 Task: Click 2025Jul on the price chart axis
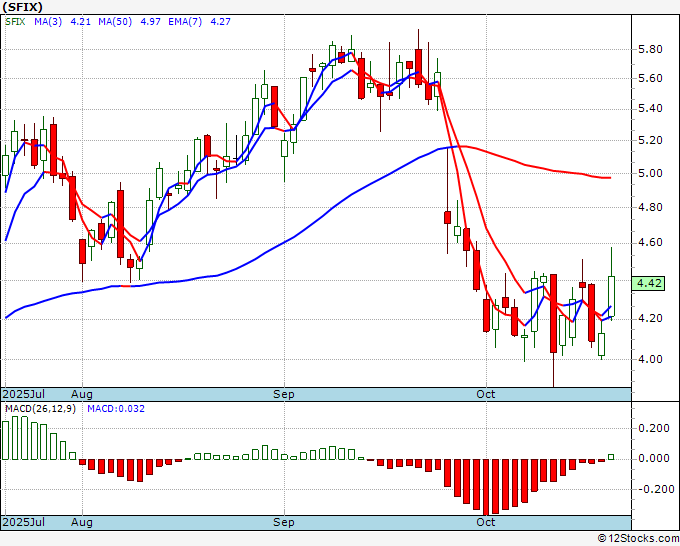pyautogui.click(x=24, y=394)
